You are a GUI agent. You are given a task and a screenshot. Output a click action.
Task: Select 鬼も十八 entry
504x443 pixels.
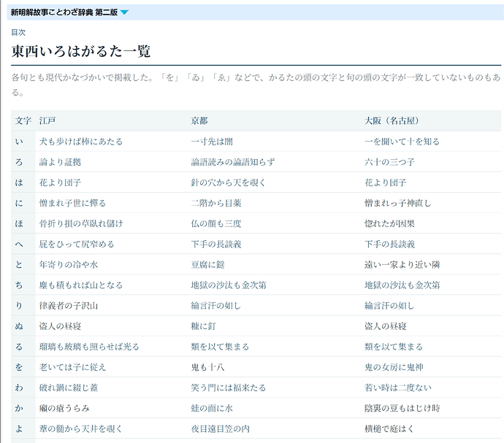tap(207, 368)
